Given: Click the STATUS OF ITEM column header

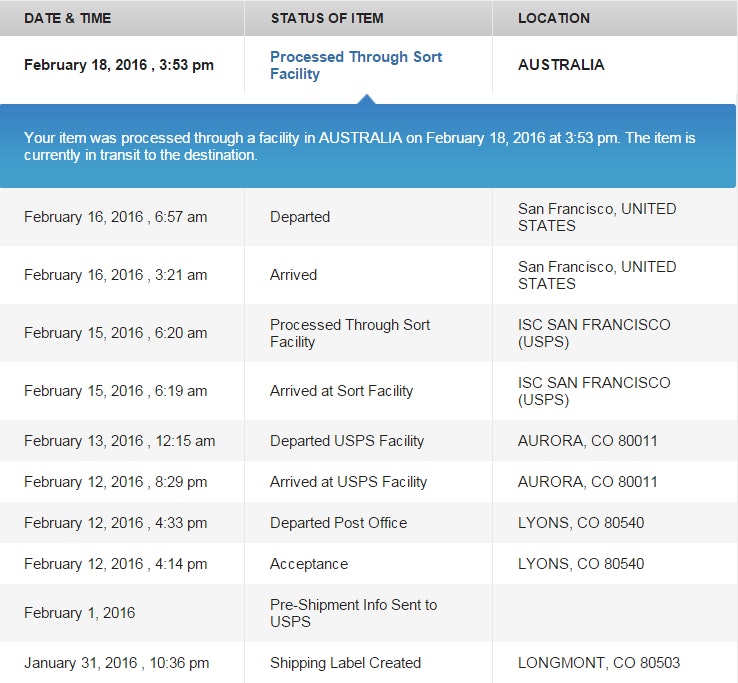Looking at the screenshot, I should click(326, 18).
